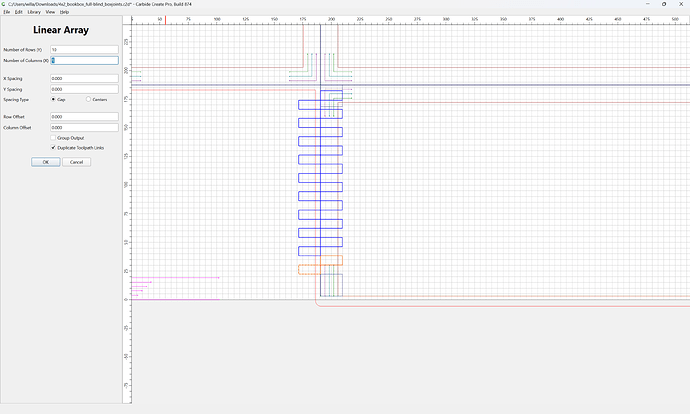Image resolution: width=690 pixels, height=414 pixels.
Task: Click the Column Offset input field
Action: pyautogui.click(x=84, y=127)
